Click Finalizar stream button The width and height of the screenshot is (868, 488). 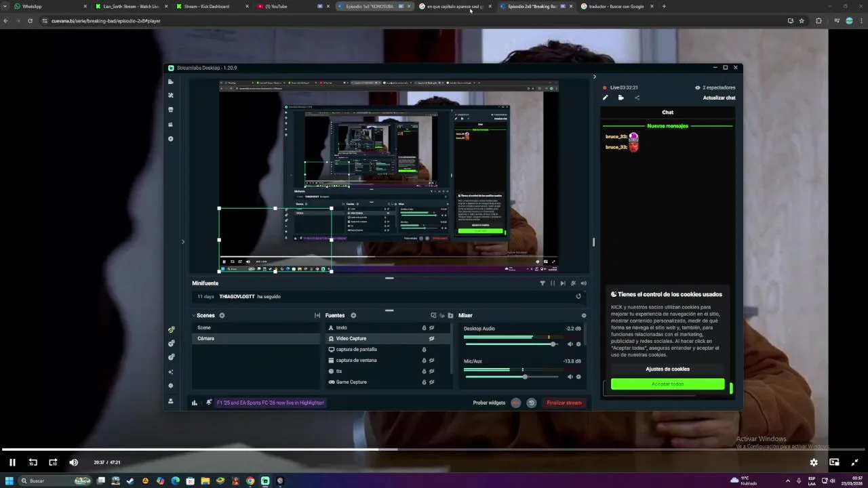click(564, 403)
